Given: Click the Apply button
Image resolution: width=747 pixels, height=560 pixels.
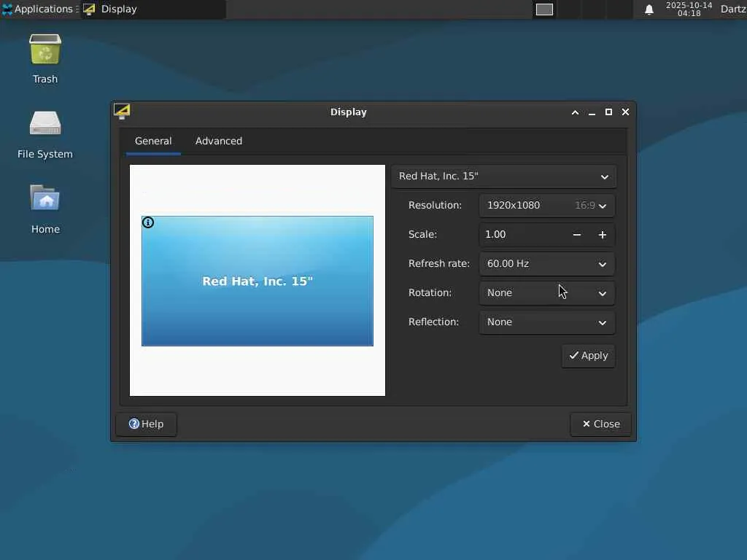Looking at the screenshot, I should point(589,356).
